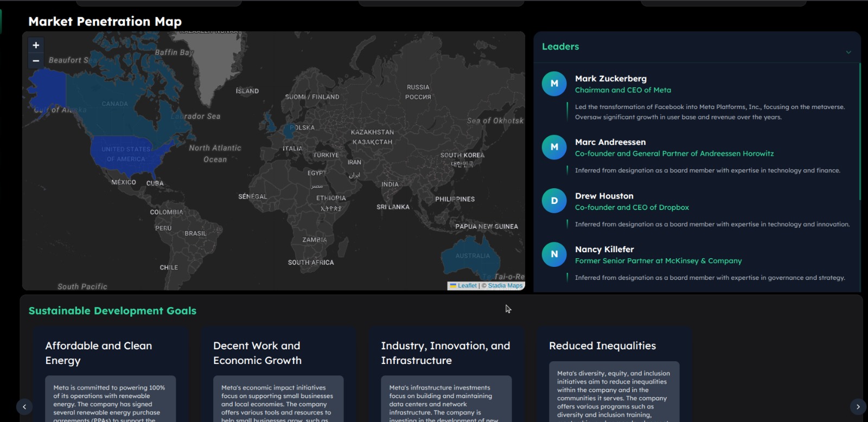Click the ETHIOPIA map label

(331, 199)
